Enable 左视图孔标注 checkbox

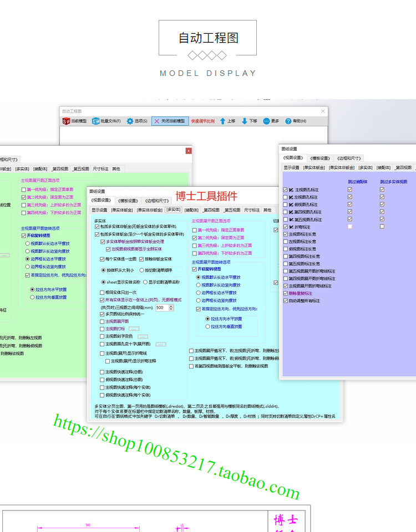pyautogui.click(x=285, y=197)
